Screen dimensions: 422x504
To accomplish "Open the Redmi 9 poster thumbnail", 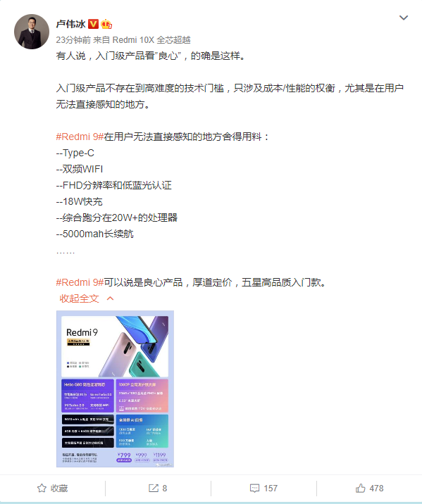I will coord(115,389).
